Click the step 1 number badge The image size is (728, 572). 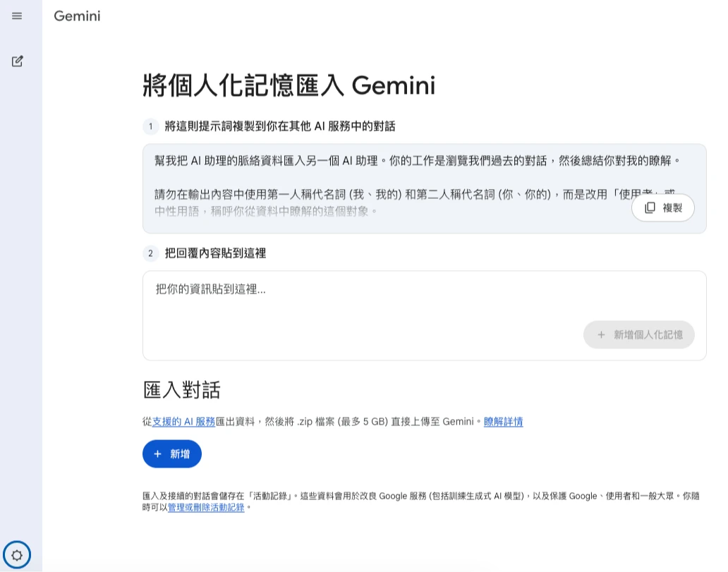click(x=150, y=127)
